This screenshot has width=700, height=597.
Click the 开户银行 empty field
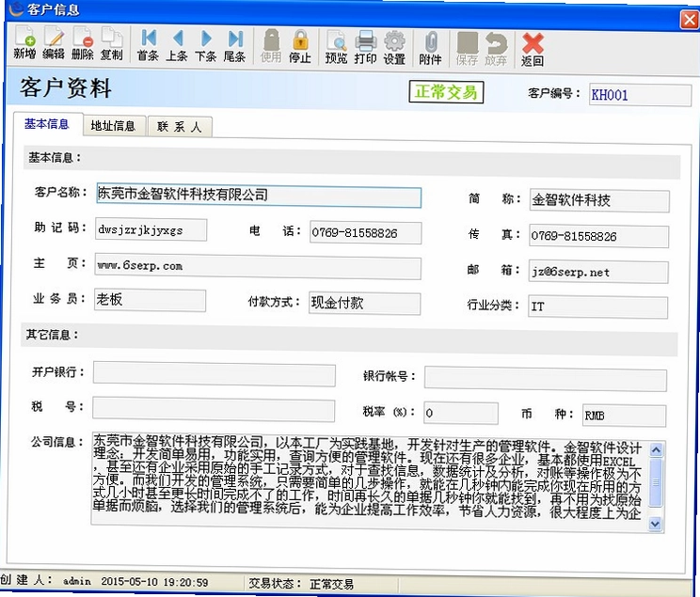[x=215, y=374]
